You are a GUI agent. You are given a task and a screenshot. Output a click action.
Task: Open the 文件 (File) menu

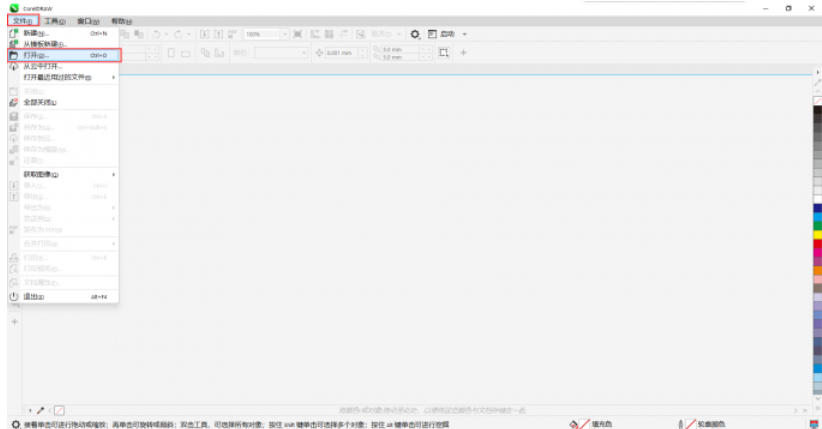tap(23, 21)
